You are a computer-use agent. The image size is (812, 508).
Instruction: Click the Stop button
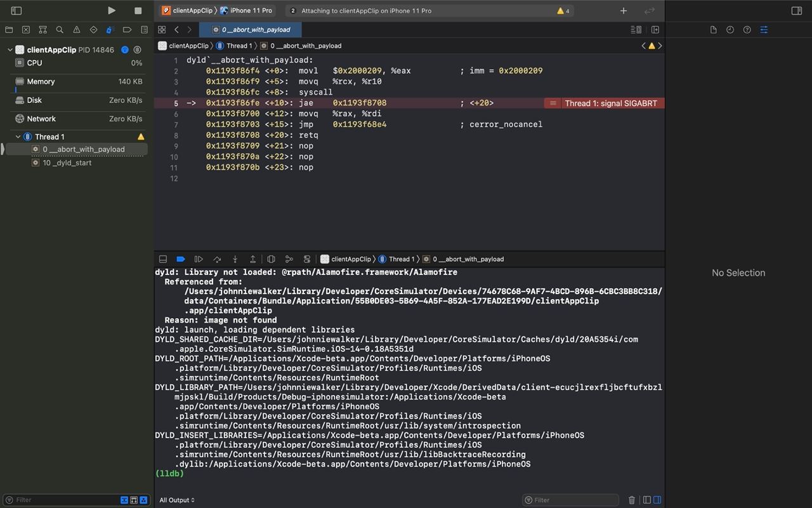click(138, 11)
